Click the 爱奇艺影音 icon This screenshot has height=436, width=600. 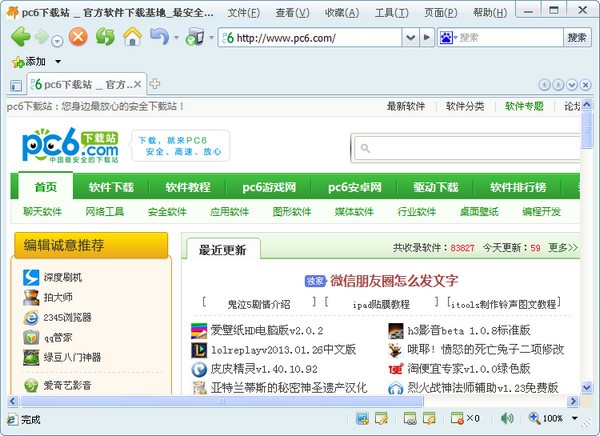pyautogui.click(x=31, y=385)
